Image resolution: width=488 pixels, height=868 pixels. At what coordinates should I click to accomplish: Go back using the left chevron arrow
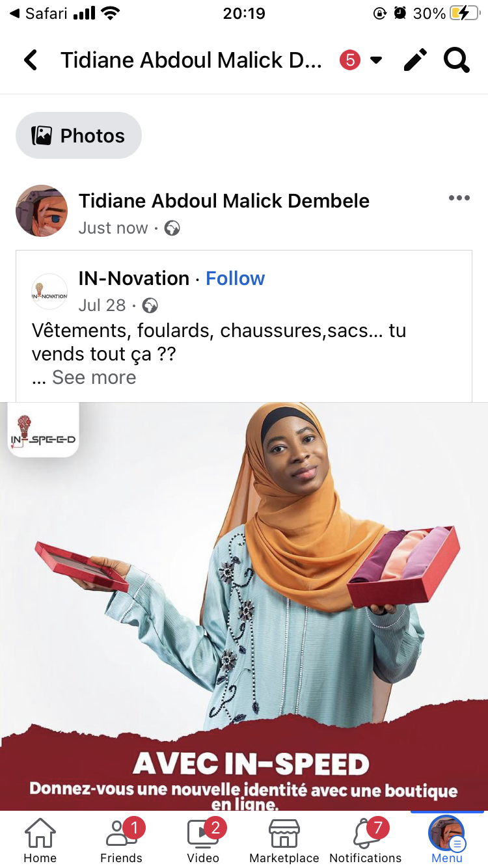[30, 61]
